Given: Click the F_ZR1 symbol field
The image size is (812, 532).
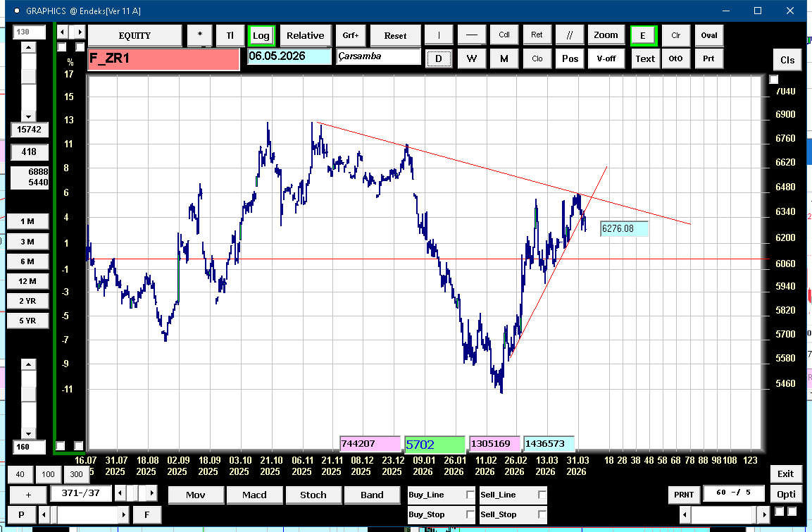Looking at the screenshot, I should coord(163,59).
